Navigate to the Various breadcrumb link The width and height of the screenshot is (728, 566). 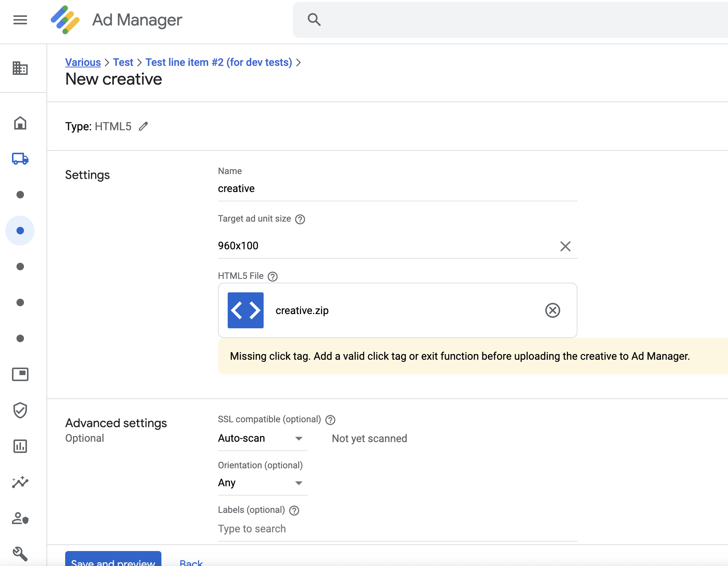click(x=83, y=62)
